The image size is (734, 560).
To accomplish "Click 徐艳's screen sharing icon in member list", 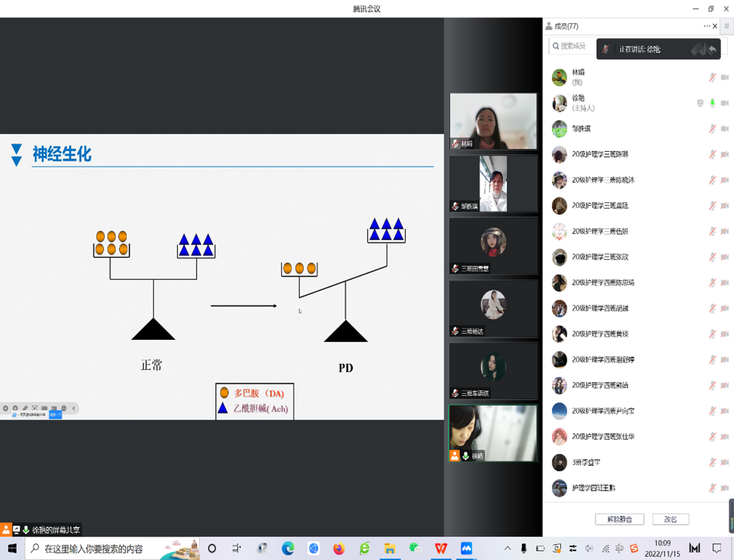I will click(700, 103).
